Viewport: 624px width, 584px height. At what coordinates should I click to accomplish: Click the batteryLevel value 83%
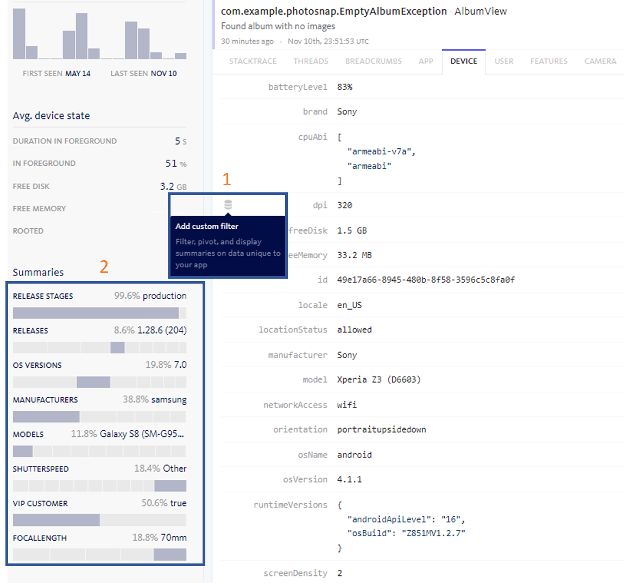345,87
